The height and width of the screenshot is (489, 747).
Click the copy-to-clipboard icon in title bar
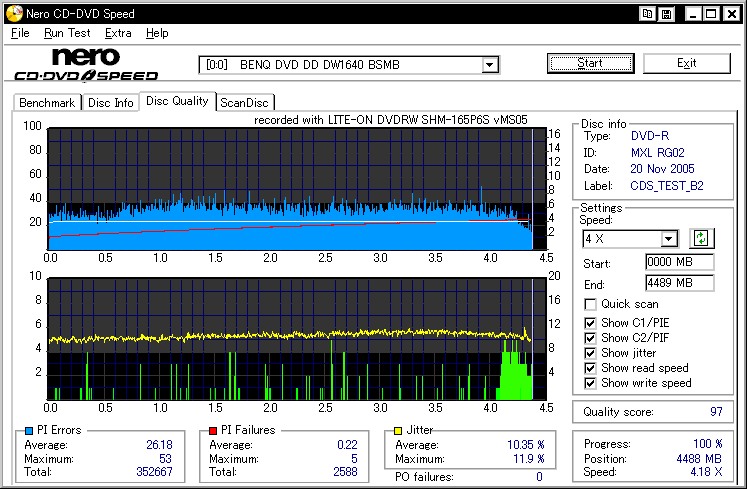648,14
